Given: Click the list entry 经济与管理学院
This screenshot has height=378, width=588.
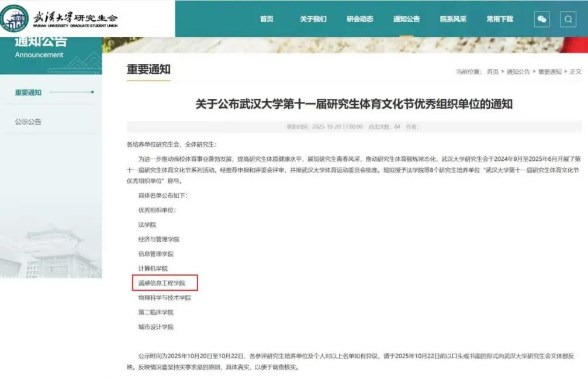Looking at the screenshot, I should (x=158, y=239).
